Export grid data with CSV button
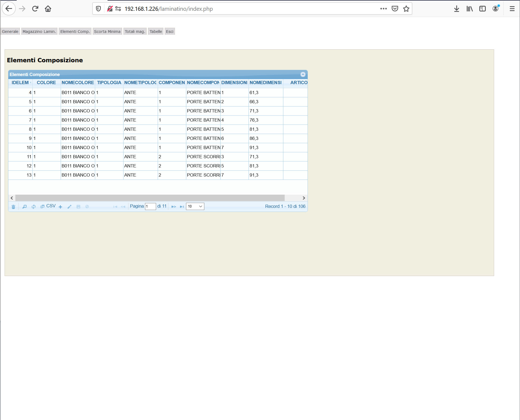The image size is (520, 420). coord(48,206)
